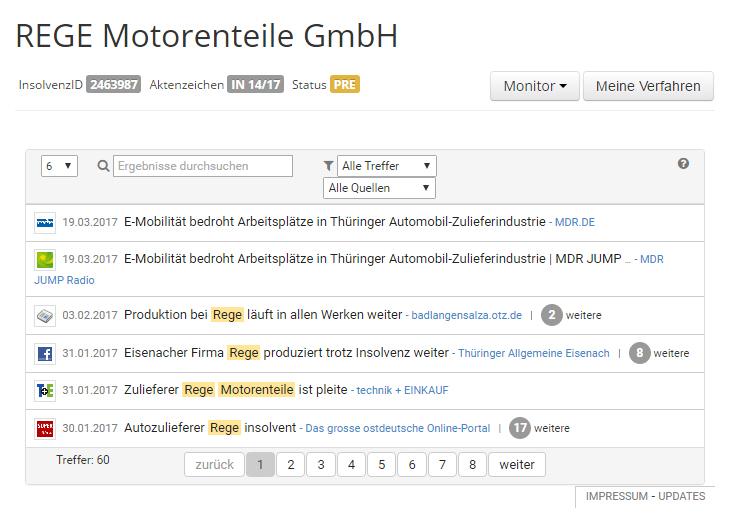Click the red source icon for the Autozulieferer entry
Viewport: 738px width, 508px height.
point(45,429)
